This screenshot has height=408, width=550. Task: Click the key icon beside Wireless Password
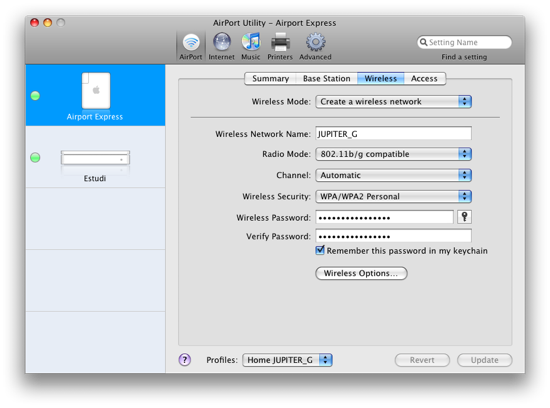464,217
